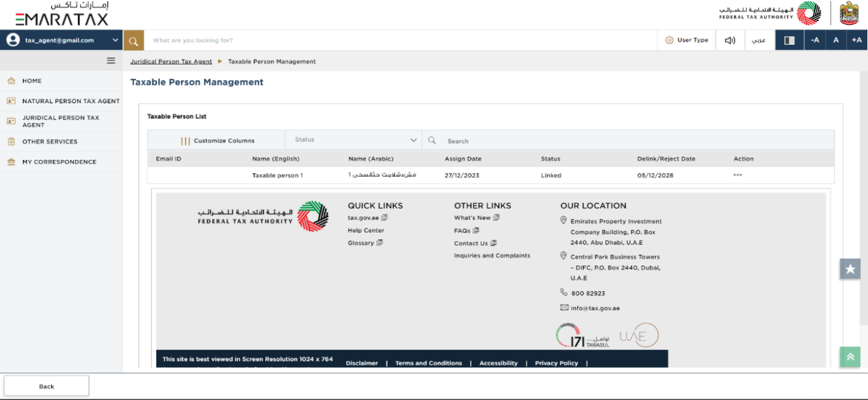The image size is (868, 400).
Task: Select the 'Taxable person 1' cell
Action: coord(278,175)
